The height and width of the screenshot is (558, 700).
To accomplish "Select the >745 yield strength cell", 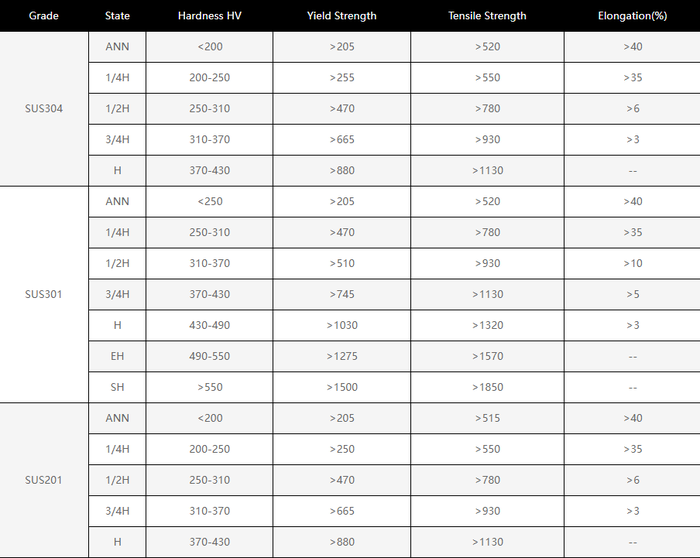I will (342, 294).
